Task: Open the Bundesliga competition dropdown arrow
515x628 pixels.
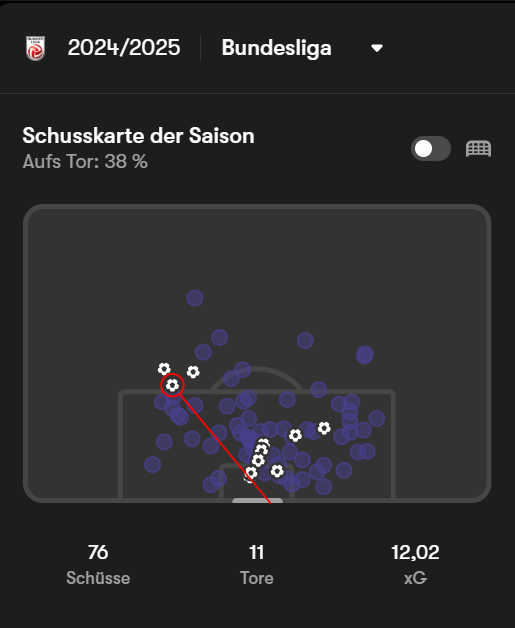Action: (376, 48)
